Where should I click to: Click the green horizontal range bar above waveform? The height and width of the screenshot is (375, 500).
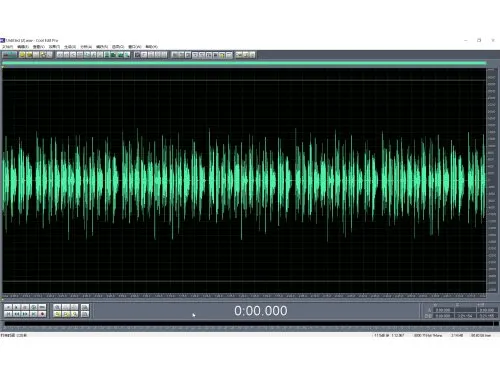(244, 63)
